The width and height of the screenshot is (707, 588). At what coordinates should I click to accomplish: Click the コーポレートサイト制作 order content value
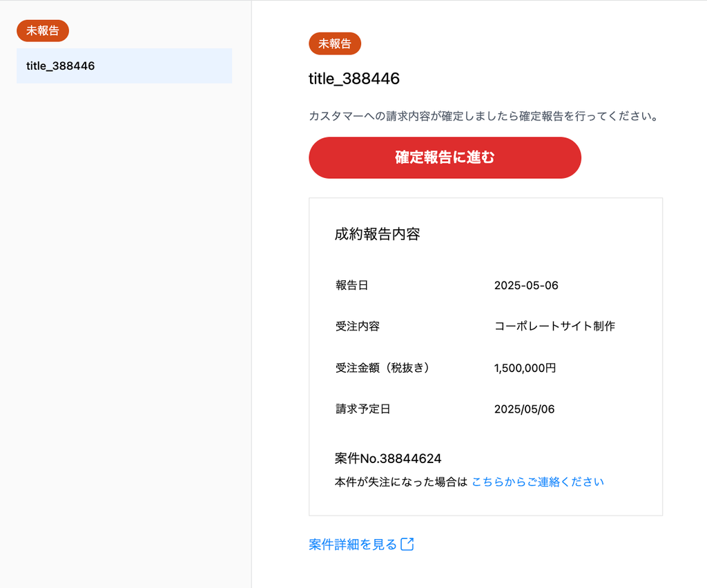coord(554,326)
